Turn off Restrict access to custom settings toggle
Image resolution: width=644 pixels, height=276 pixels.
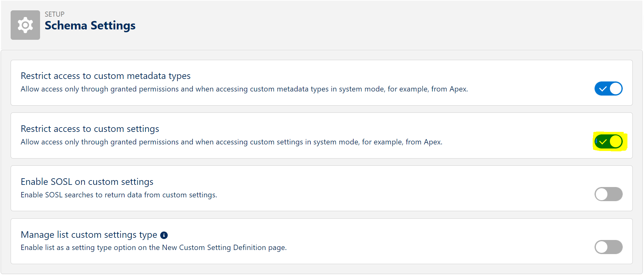(608, 142)
